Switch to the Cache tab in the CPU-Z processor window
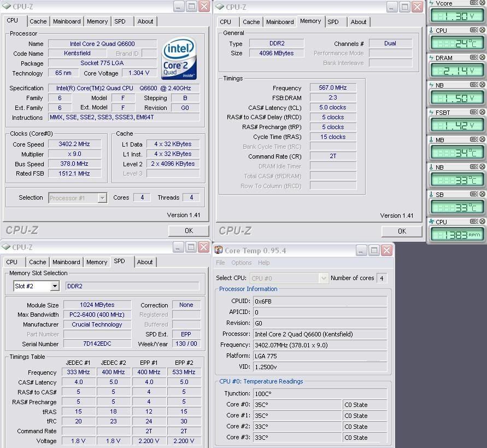487x448 pixels. pos(38,21)
